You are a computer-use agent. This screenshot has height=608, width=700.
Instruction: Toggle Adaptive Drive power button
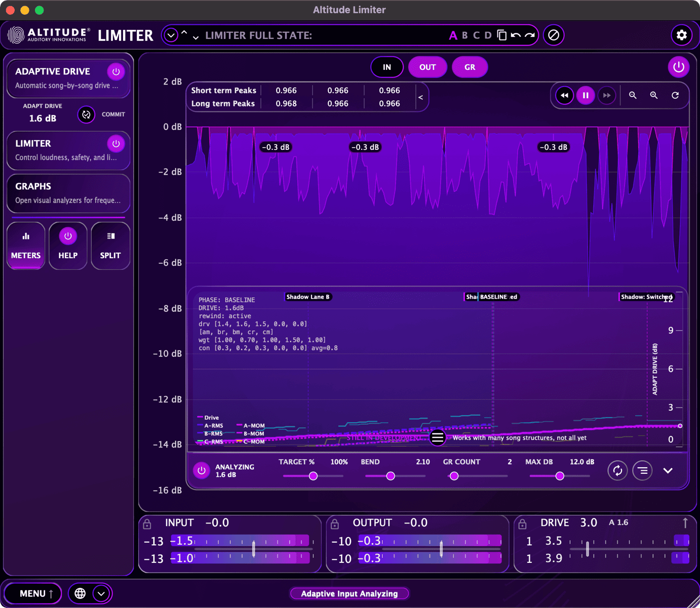click(116, 71)
